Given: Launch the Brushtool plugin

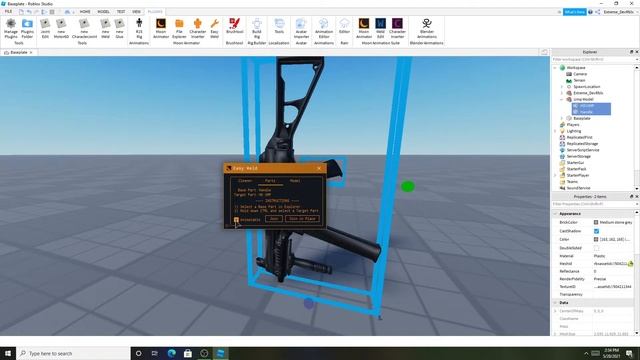Looking at the screenshot, I should [235, 26].
